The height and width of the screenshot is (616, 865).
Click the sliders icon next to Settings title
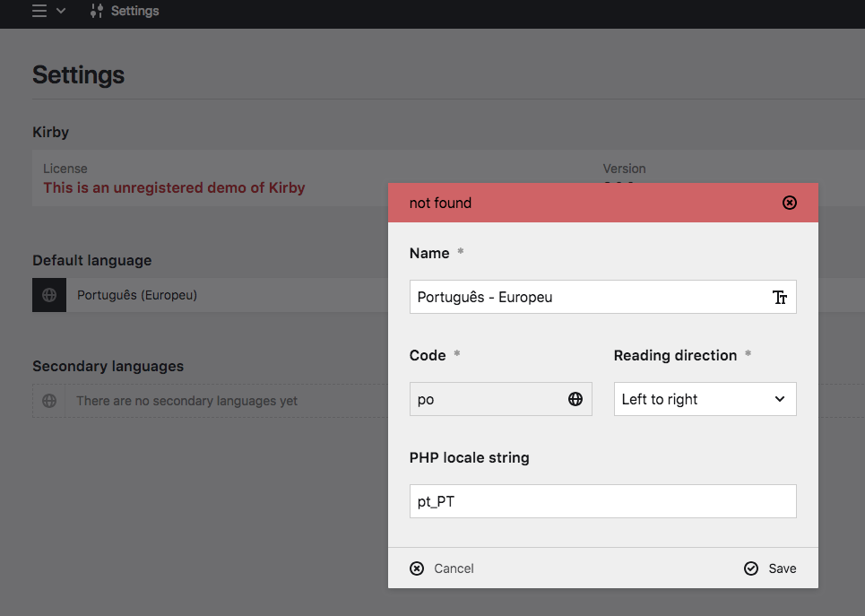(95, 12)
